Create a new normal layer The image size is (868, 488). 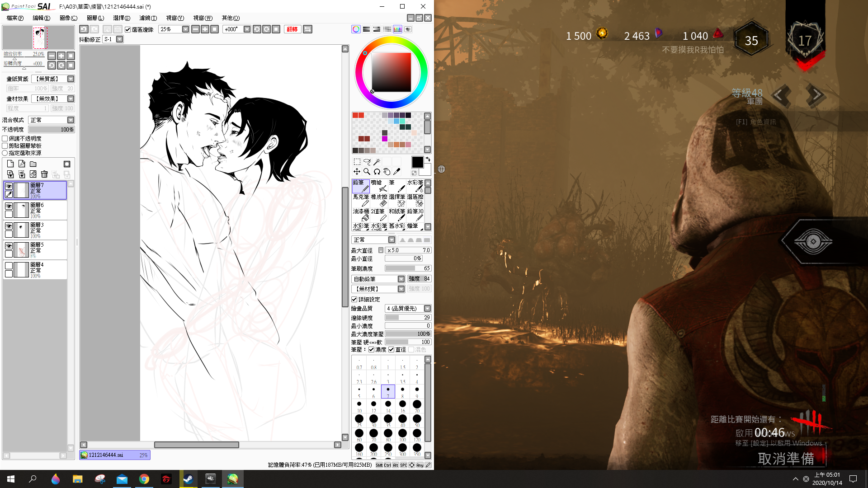click(10, 164)
